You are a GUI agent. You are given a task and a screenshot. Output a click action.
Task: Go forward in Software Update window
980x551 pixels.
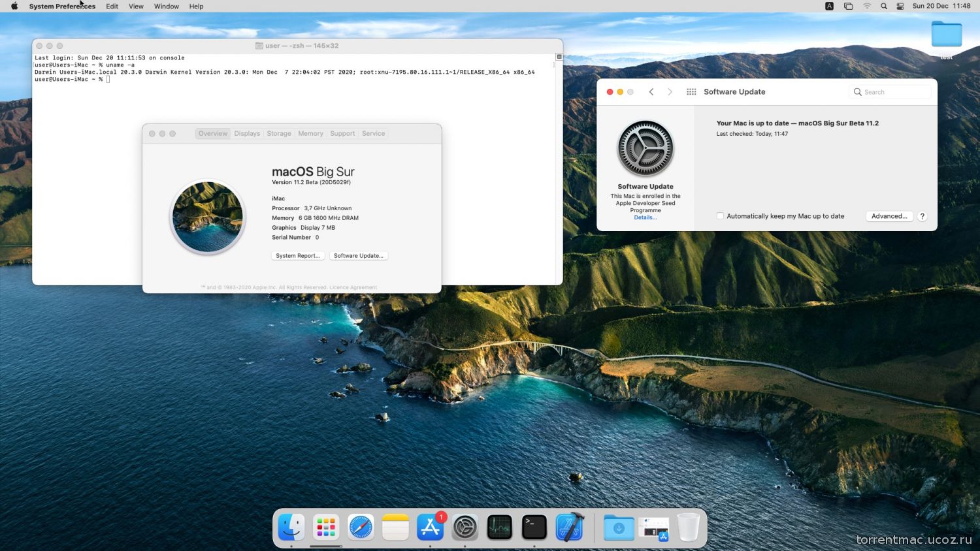click(x=670, y=92)
